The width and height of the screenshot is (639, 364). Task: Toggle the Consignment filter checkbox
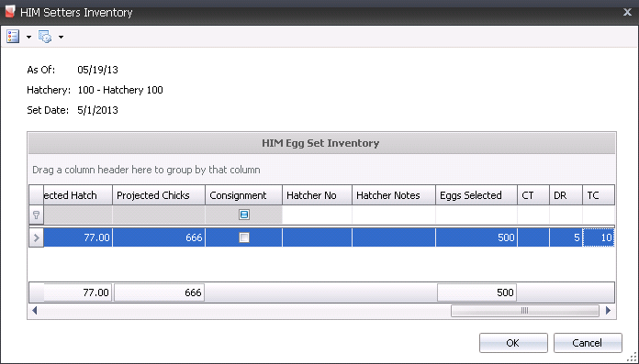pos(243,215)
